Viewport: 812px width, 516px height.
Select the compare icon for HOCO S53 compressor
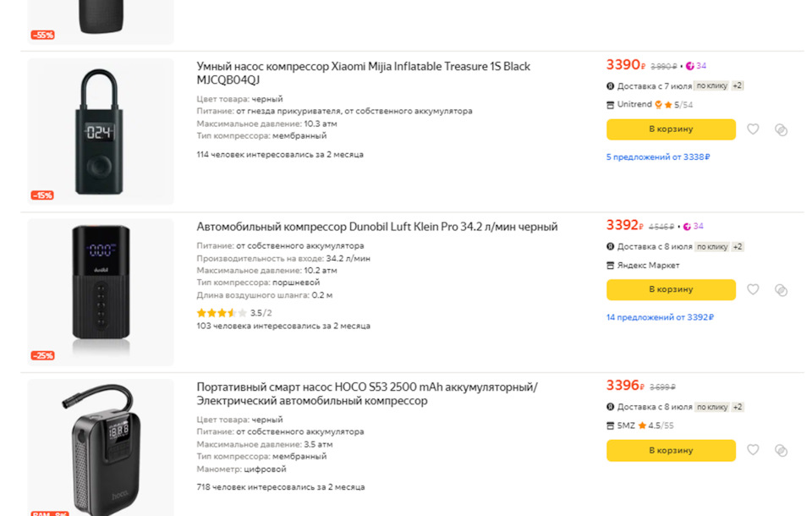779,450
